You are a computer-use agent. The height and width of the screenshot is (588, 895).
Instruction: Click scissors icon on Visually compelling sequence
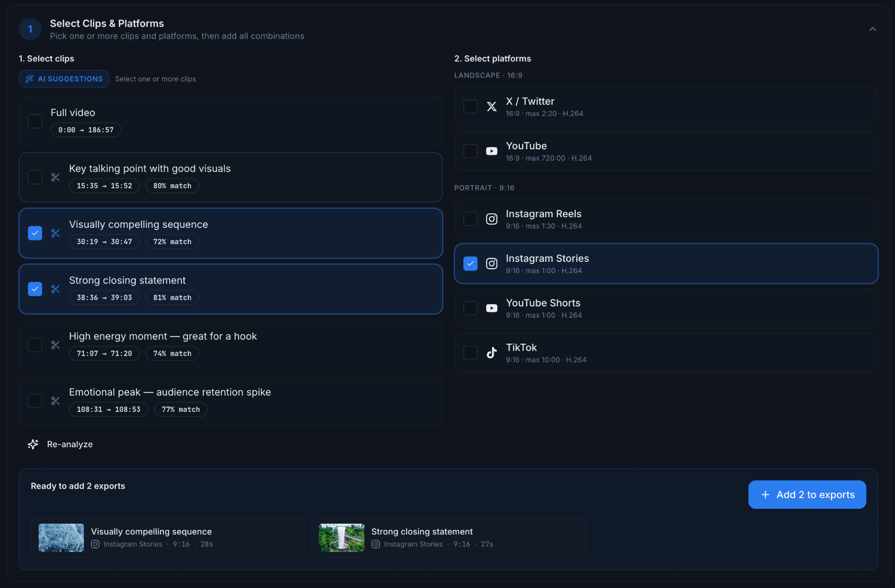[55, 233]
